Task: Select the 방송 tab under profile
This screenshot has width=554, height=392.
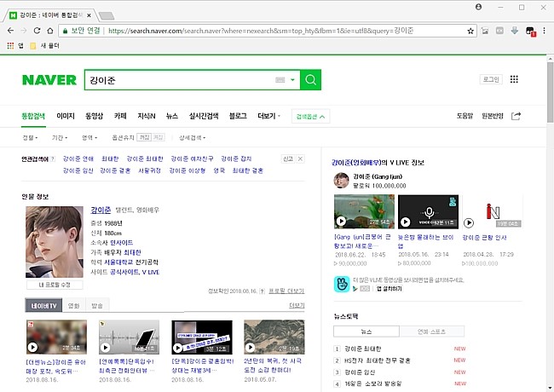Action: [97, 305]
